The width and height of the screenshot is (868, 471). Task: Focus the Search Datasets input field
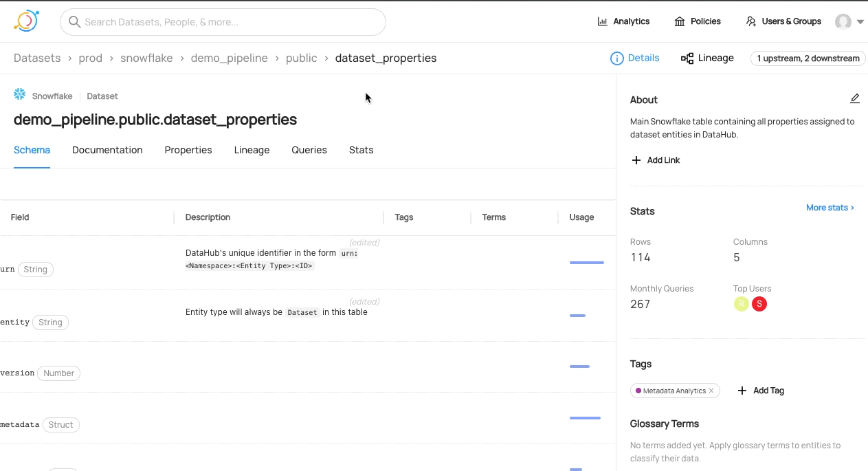pyautogui.click(x=223, y=22)
